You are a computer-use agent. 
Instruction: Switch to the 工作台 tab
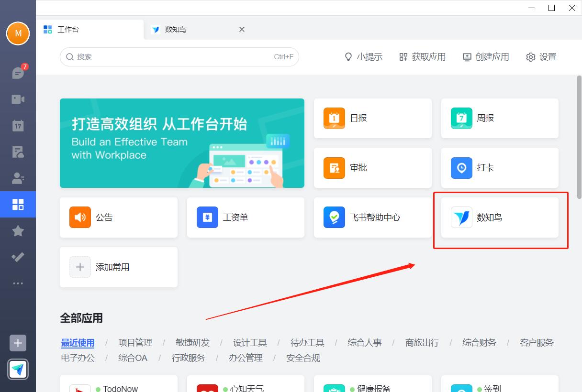[x=90, y=30]
